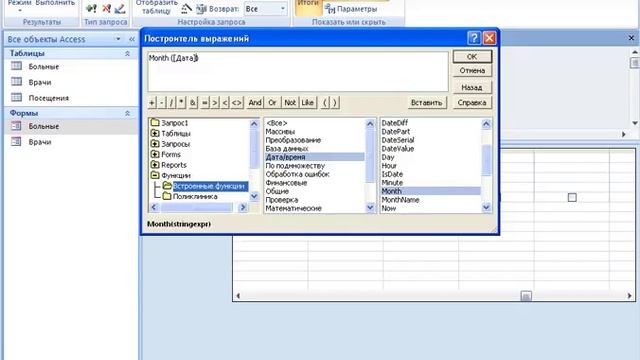
Task: Insert the multiplication asterisk operator
Action: (x=182, y=103)
